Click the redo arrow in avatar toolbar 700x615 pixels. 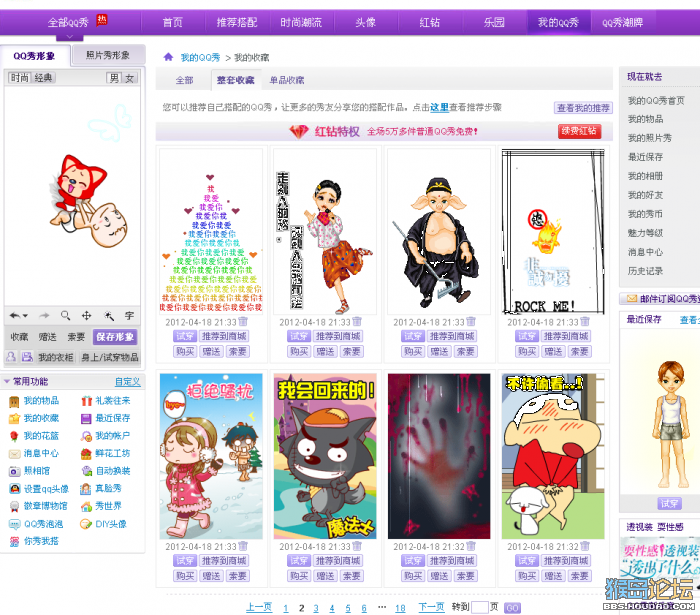click(44, 316)
